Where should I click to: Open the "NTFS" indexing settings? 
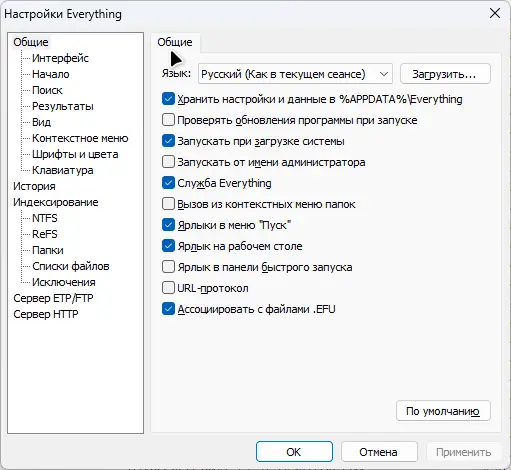pyautogui.click(x=45, y=218)
